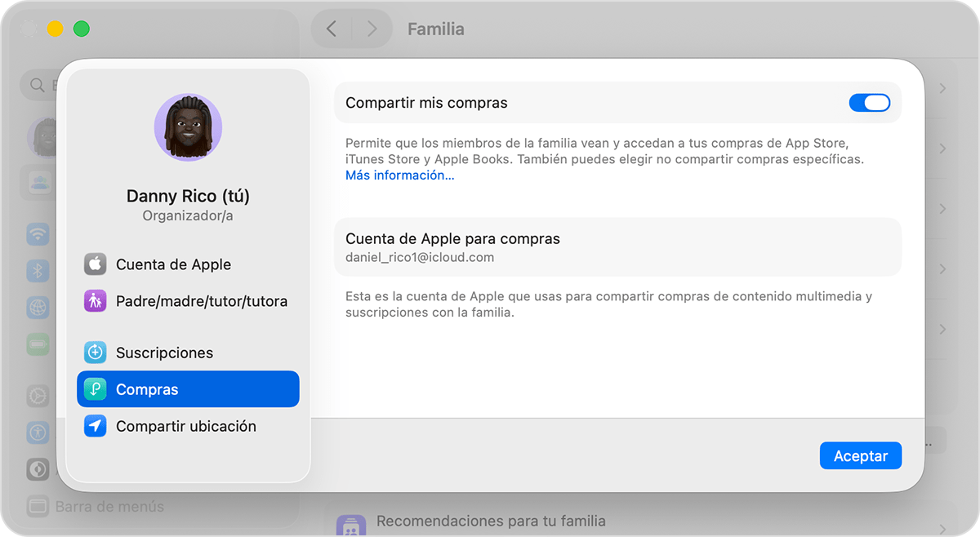Select the network globe icon

(x=38, y=306)
